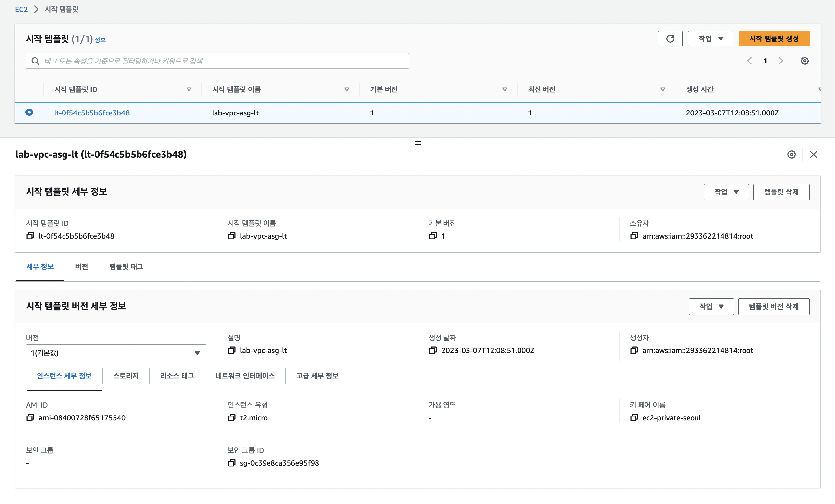Select radio button for lab-vpc-asg-lt row
This screenshot has height=504, width=835.
point(29,112)
